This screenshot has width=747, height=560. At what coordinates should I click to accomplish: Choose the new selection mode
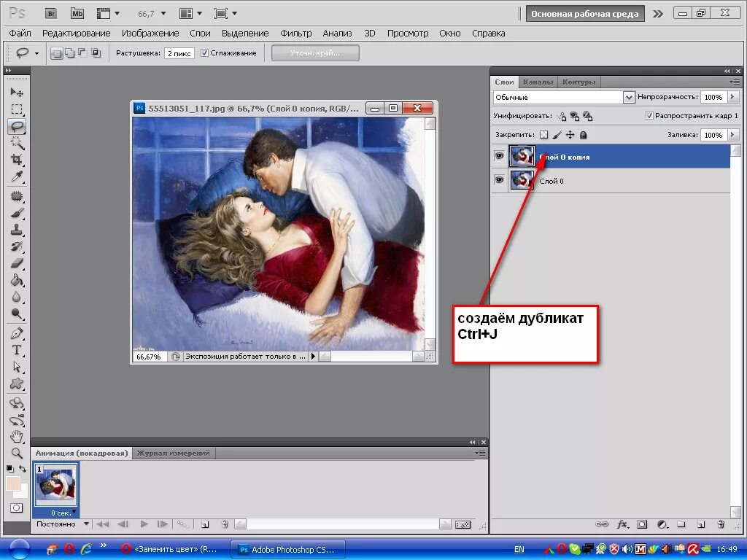coord(57,52)
